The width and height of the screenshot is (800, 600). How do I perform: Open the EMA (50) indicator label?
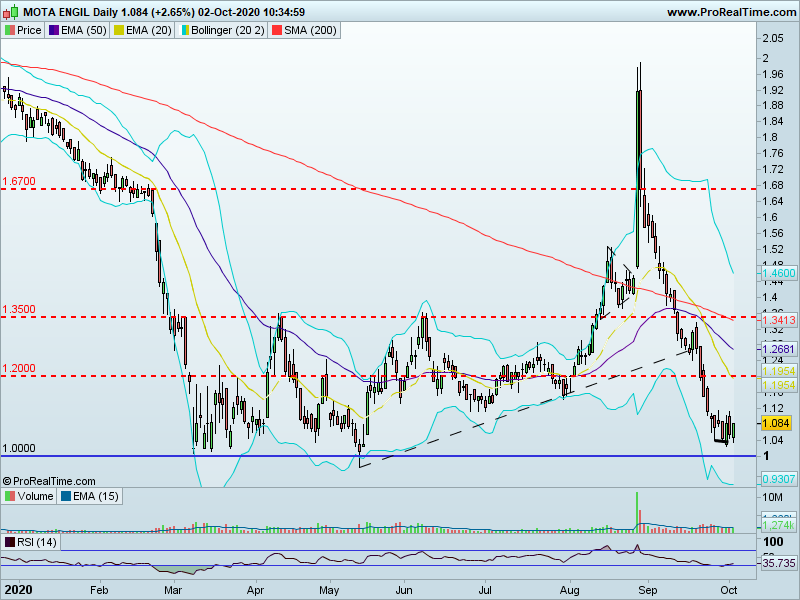84,30
